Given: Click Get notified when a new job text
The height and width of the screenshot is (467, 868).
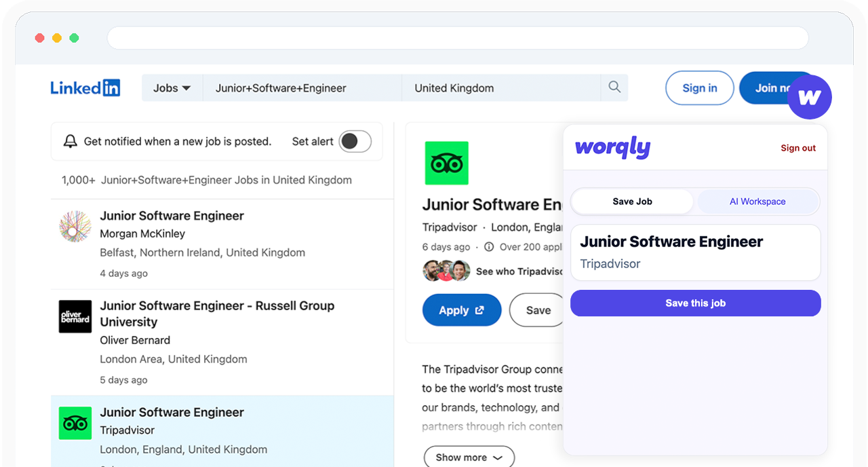Looking at the screenshot, I should tap(178, 141).
